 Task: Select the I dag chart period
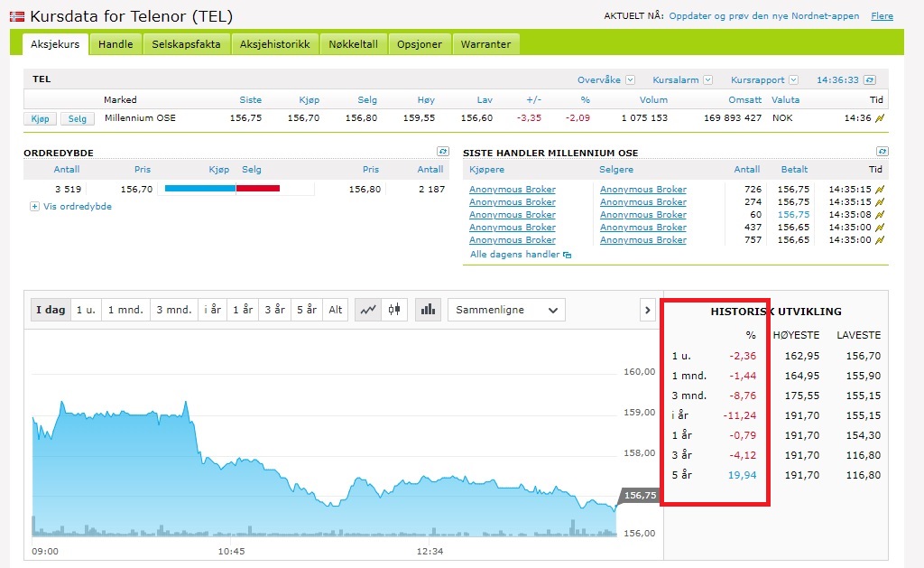pyautogui.click(x=51, y=310)
